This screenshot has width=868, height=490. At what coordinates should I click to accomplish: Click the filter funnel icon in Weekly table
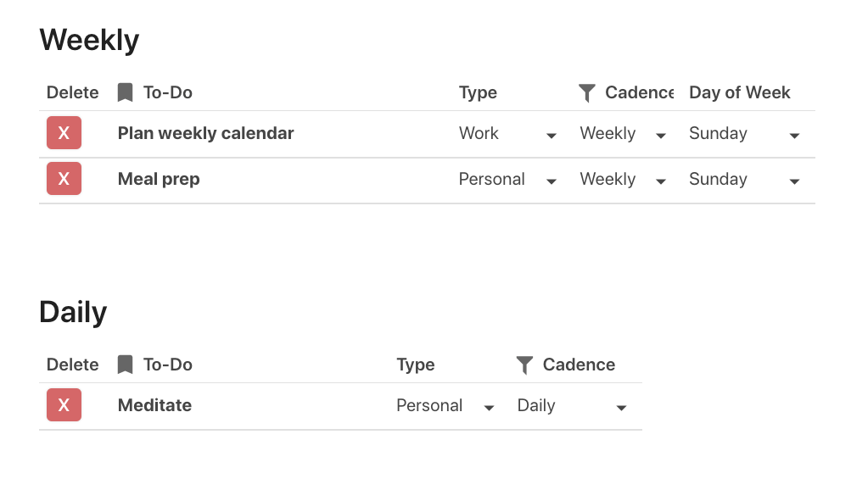(587, 93)
